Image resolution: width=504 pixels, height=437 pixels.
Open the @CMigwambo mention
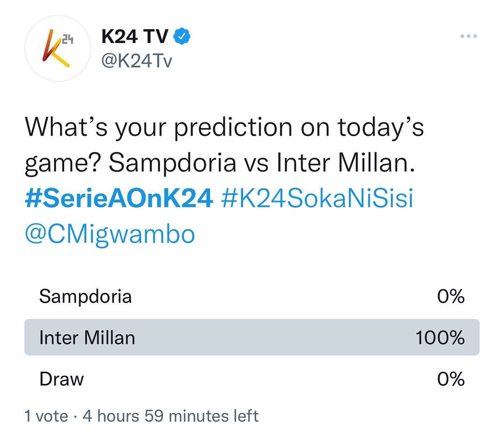click(x=110, y=235)
